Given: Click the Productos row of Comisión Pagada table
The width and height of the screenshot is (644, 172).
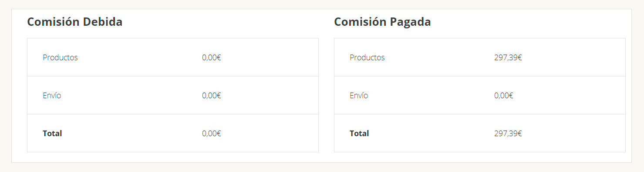Looking at the screenshot, I should click(x=480, y=57).
